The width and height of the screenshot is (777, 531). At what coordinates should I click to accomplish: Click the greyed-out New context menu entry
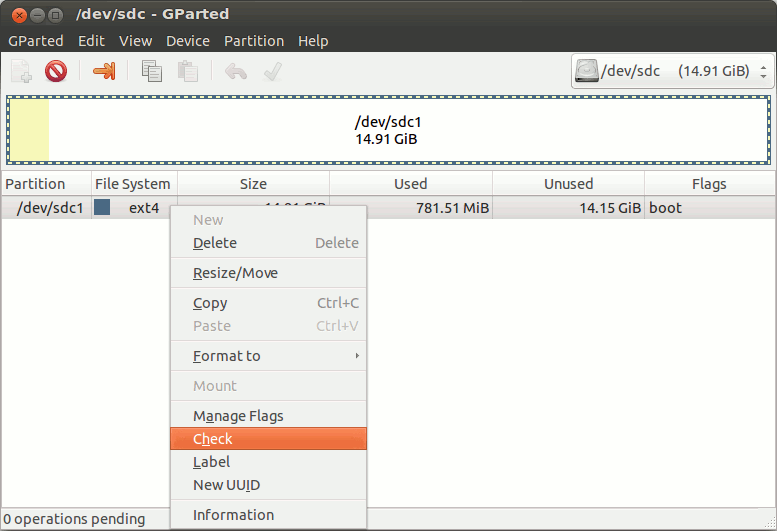[268, 220]
